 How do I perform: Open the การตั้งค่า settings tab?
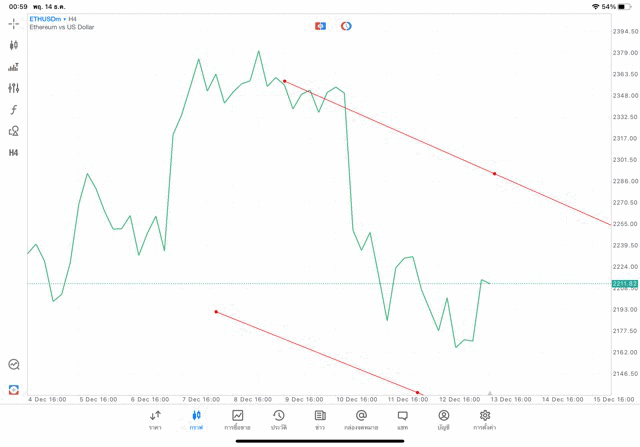click(x=485, y=420)
